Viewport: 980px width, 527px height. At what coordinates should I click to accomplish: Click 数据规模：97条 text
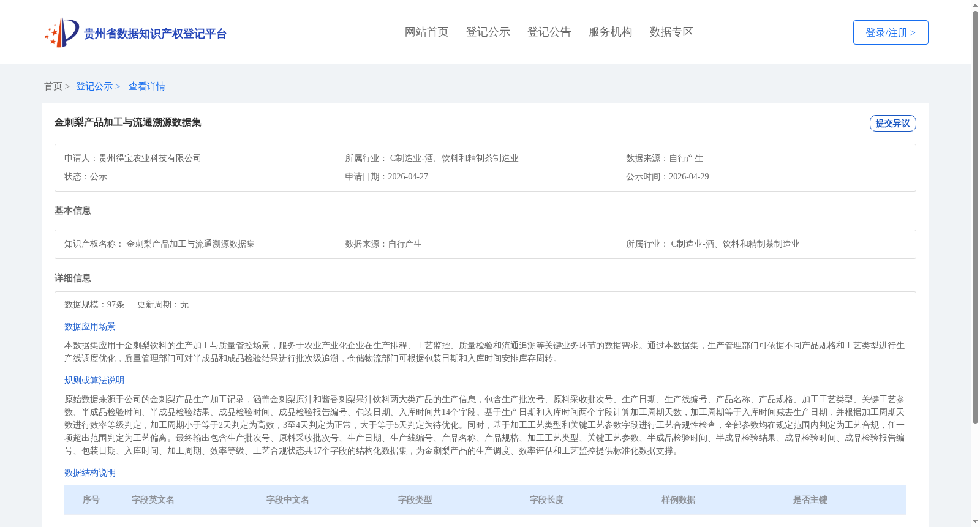(94, 304)
